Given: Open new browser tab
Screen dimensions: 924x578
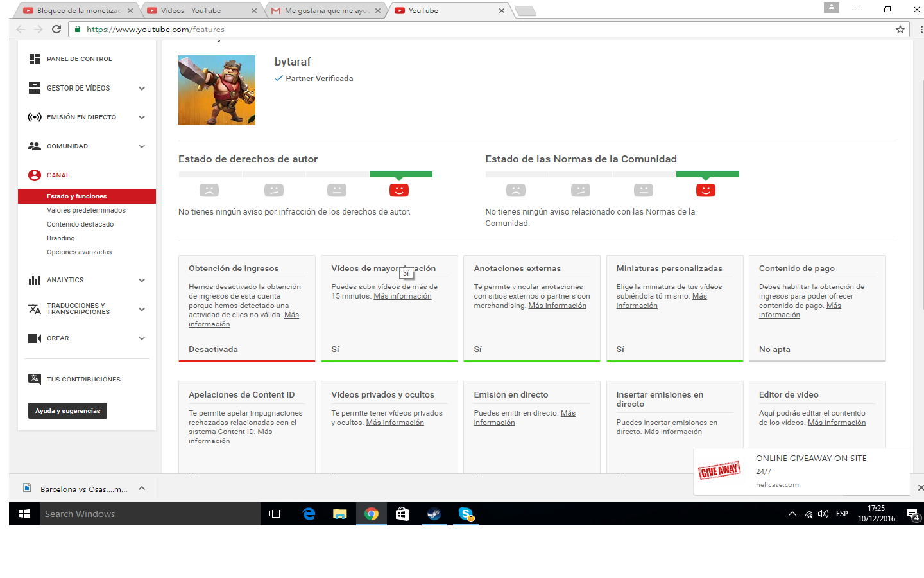Looking at the screenshot, I should click(526, 11).
